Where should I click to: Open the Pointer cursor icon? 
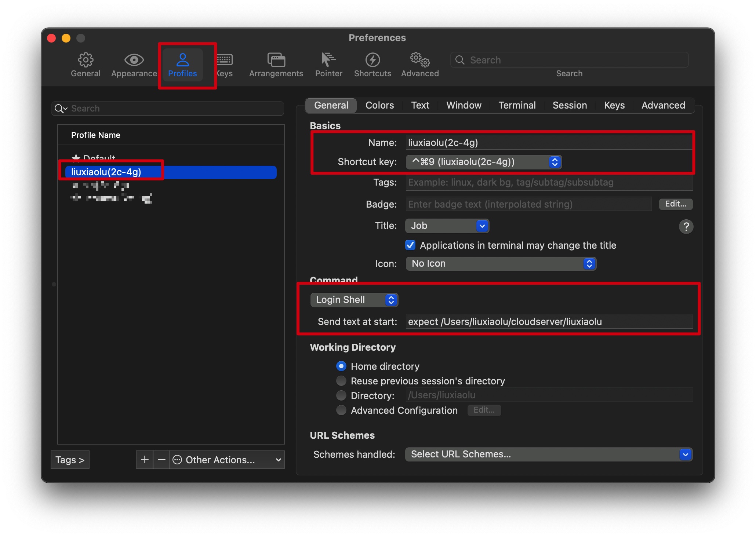tap(328, 60)
